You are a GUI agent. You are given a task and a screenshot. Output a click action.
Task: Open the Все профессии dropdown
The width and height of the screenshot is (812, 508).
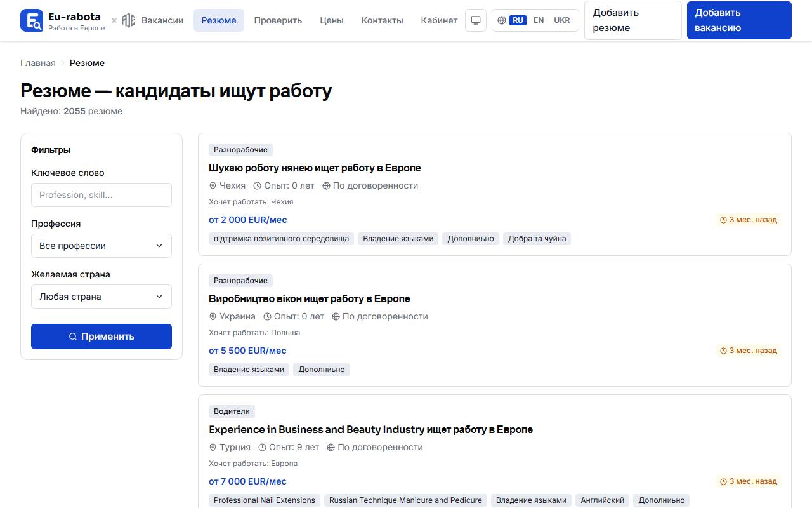(x=101, y=246)
